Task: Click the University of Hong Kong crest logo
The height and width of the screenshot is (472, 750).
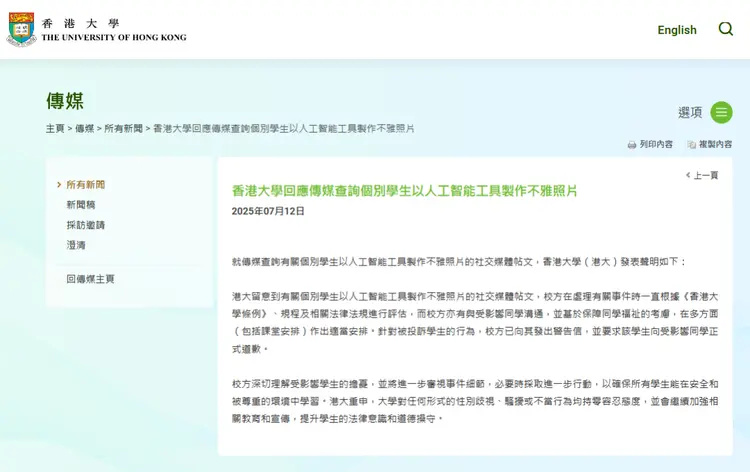Action: point(21,30)
